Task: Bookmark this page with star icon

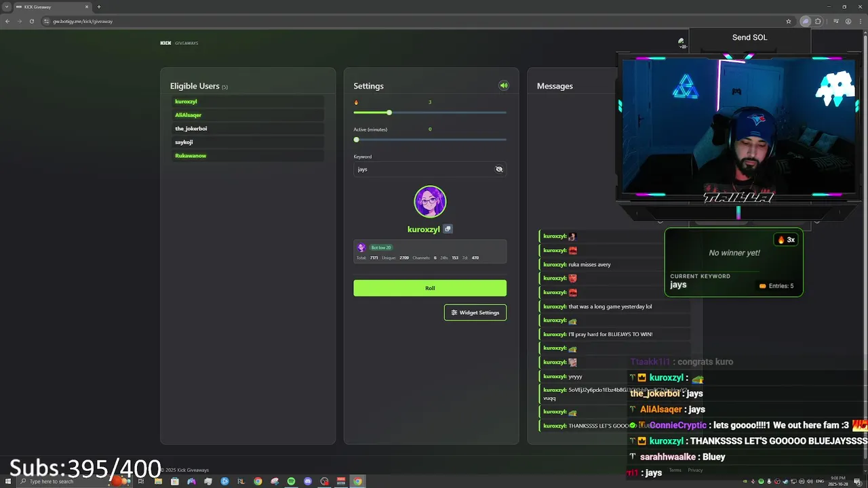Action: click(789, 21)
